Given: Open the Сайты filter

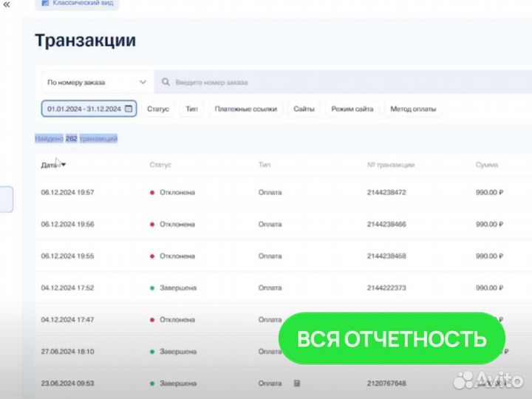Looking at the screenshot, I should (304, 109).
